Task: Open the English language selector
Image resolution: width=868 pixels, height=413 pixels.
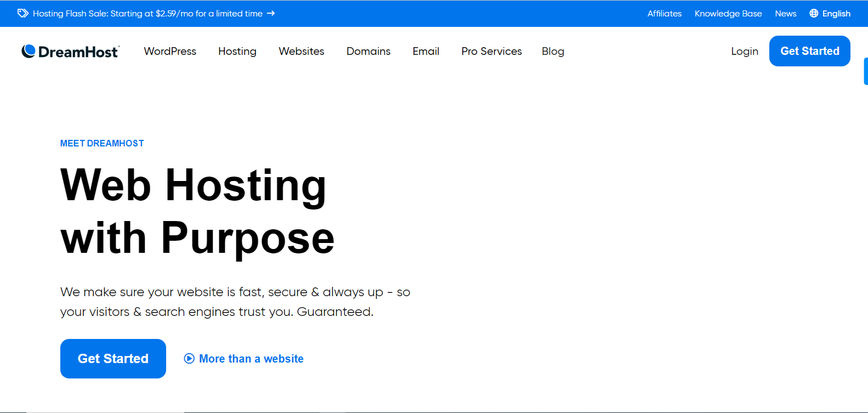Action: click(x=830, y=13)
